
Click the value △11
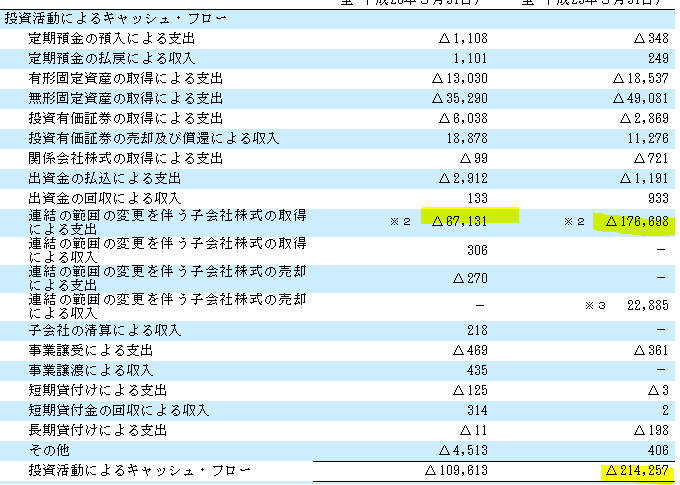click(474, 430)
